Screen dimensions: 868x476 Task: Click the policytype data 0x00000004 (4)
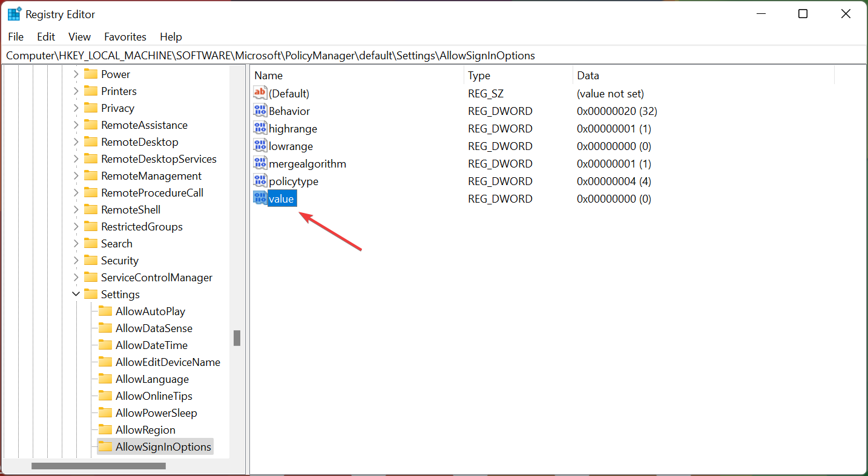pyautogui.click(x=614, y=181)
